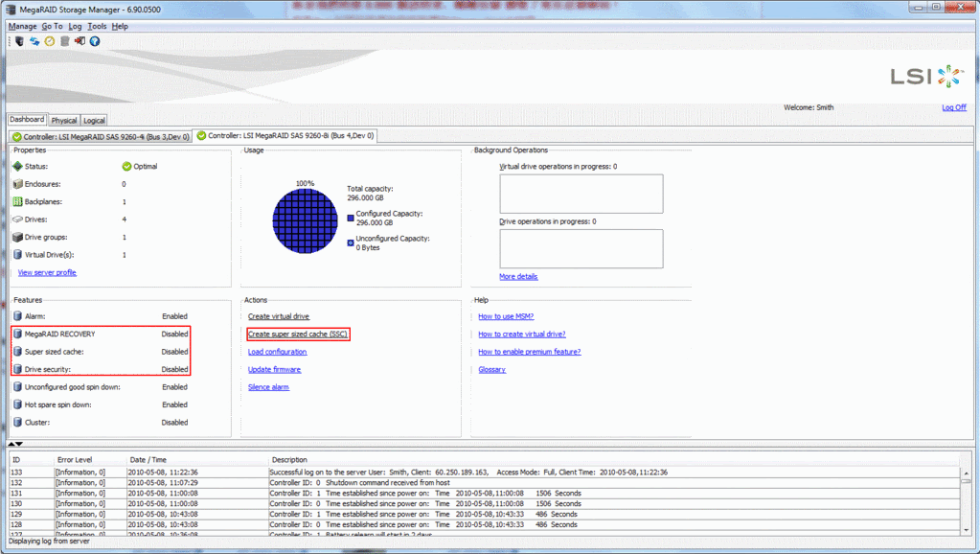Screen dimensions: 980x554
Task: Open help via the blue question mark icon
Action: 95,41
